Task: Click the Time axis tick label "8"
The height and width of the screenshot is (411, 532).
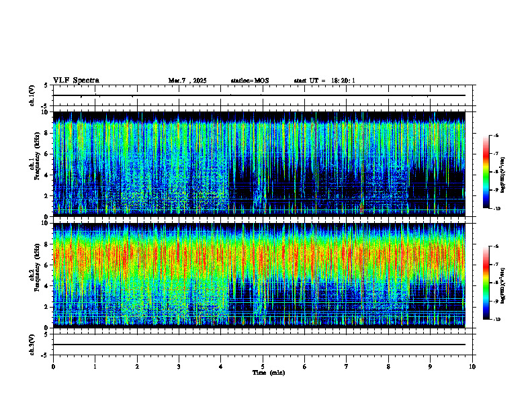Action: pos(388,367)
